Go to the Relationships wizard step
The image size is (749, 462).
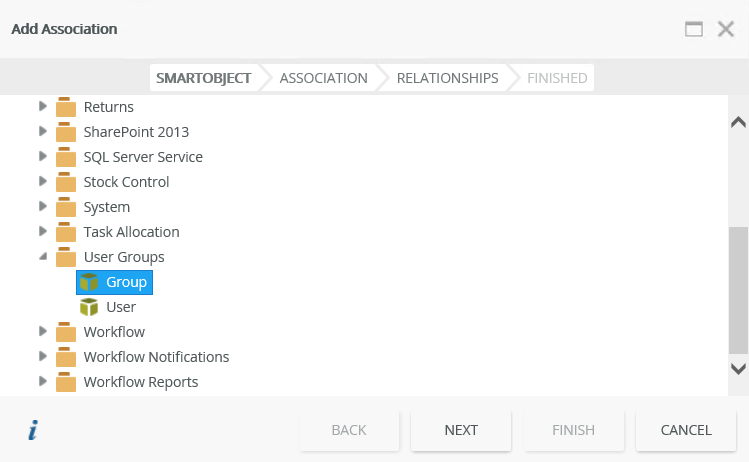pyautogui.click(x=447, y=78)
